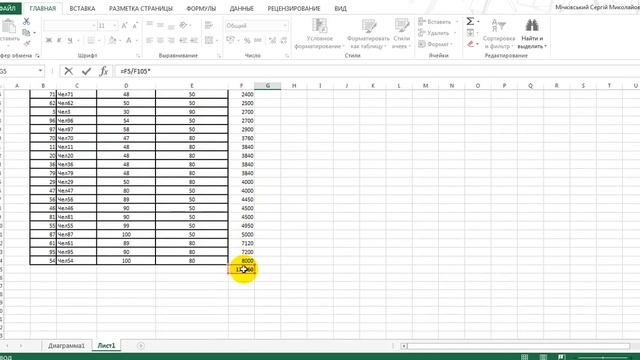Apply the comma thousands style
Viewport: 640px width, 360px height.
(x=258, y=40)
